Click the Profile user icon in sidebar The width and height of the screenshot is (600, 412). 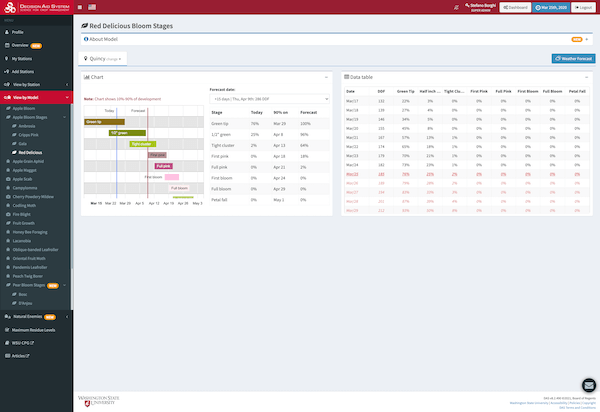pos(6,32)
